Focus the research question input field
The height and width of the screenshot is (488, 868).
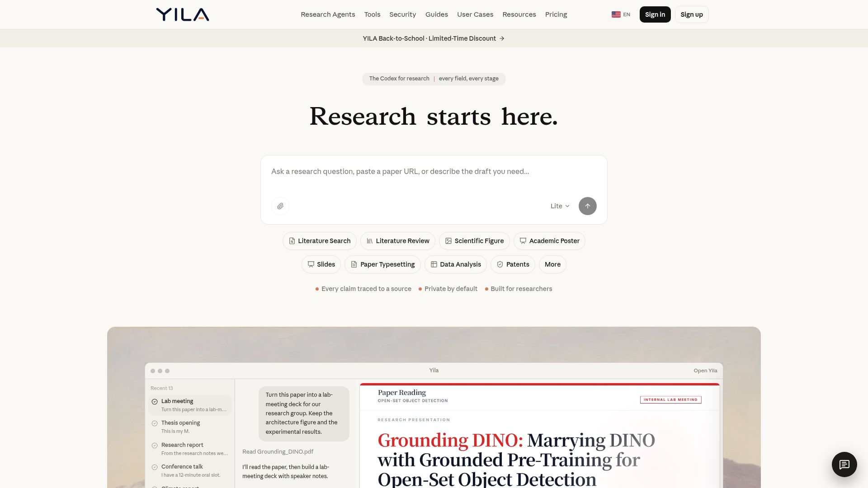pyautogui.click(x=434, y=172)
